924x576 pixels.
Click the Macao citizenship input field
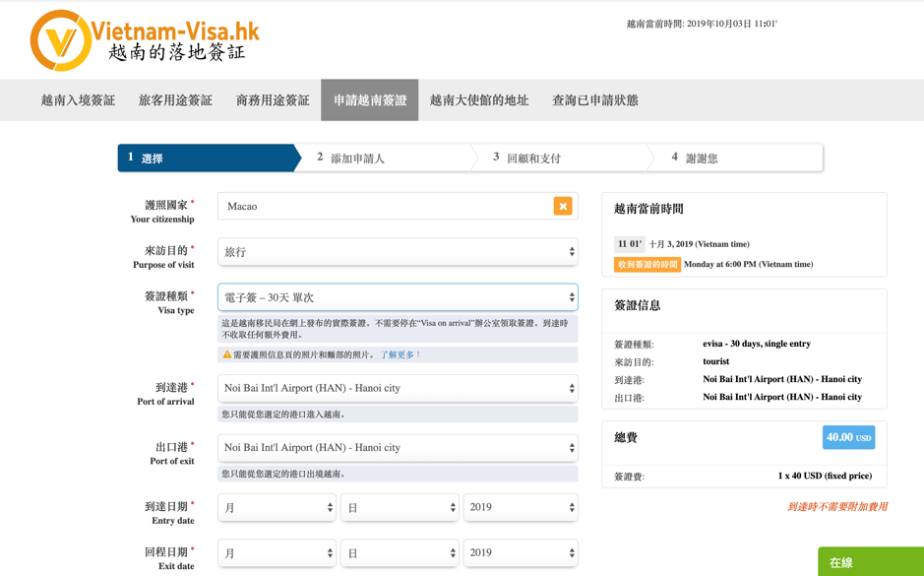click(384, 206)
